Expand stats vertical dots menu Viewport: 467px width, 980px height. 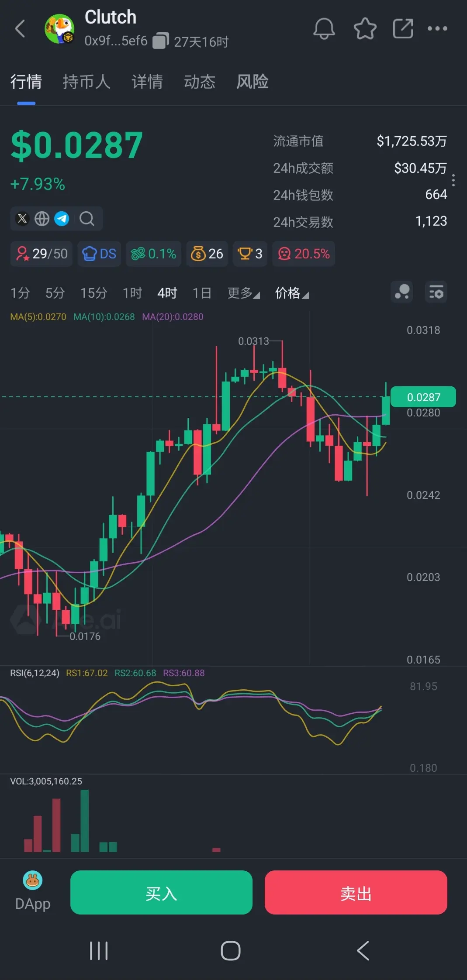[x=453, y=180]
